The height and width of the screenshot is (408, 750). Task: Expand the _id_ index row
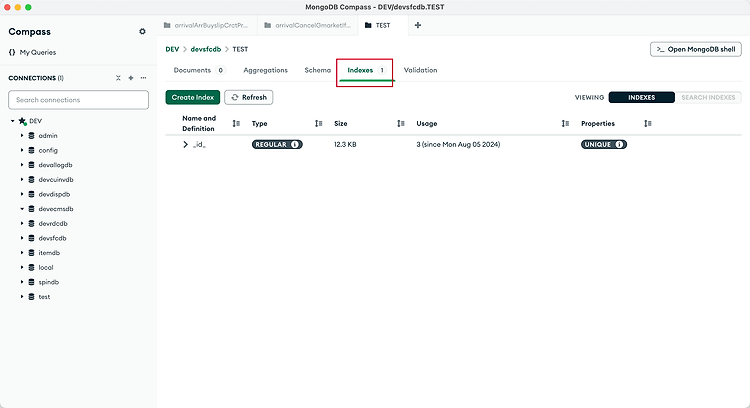(186, 144)
